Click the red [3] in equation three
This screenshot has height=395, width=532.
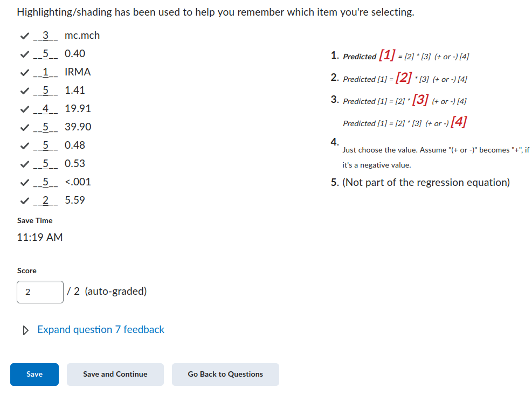click(x=420, y=100)
